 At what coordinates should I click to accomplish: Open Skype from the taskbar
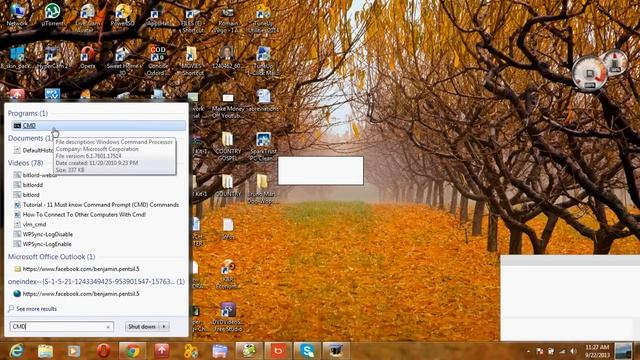[x=307, y=351]
